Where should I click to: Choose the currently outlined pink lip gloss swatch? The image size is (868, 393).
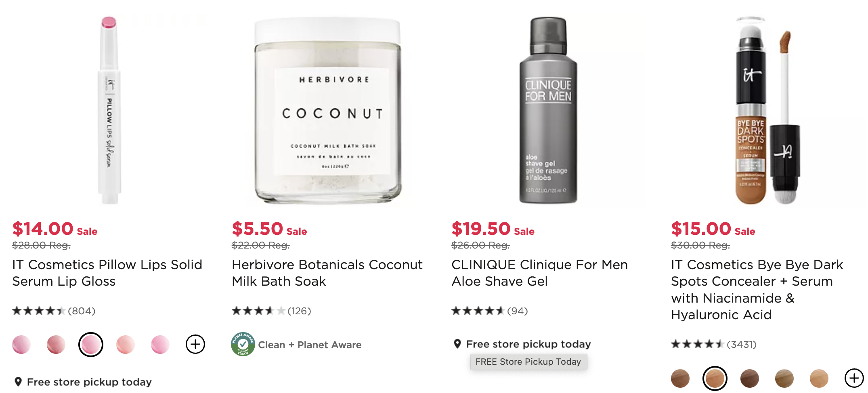91,345
